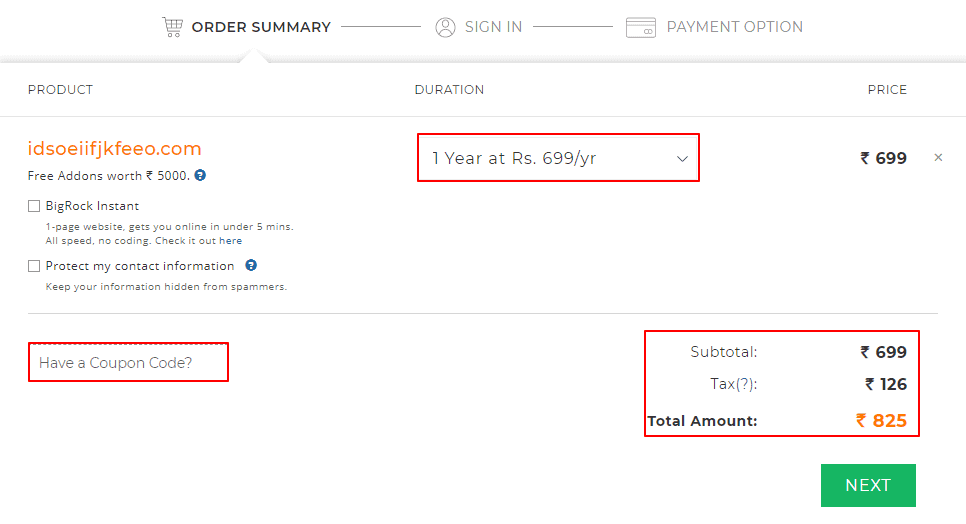Viewport: 966px width, 524px height.
Task: Switch to the Sign In step
Action: [493, 27]
